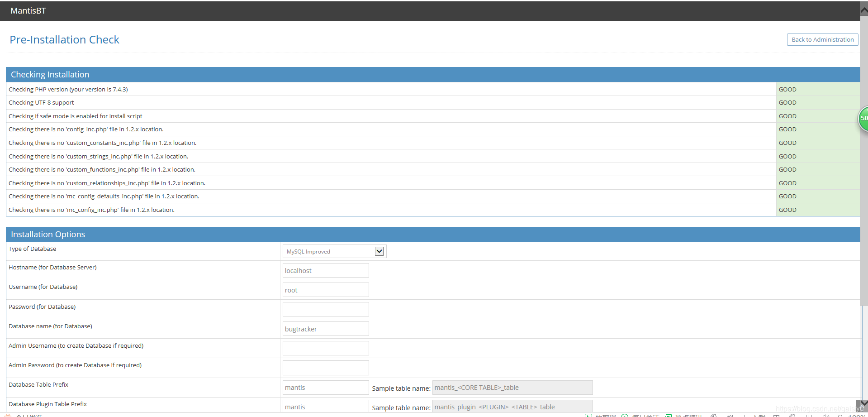Image resolution: width=868 pixels, height=417 pixels.
Task: Click the Username field containing root
Action: click(326, 290)
